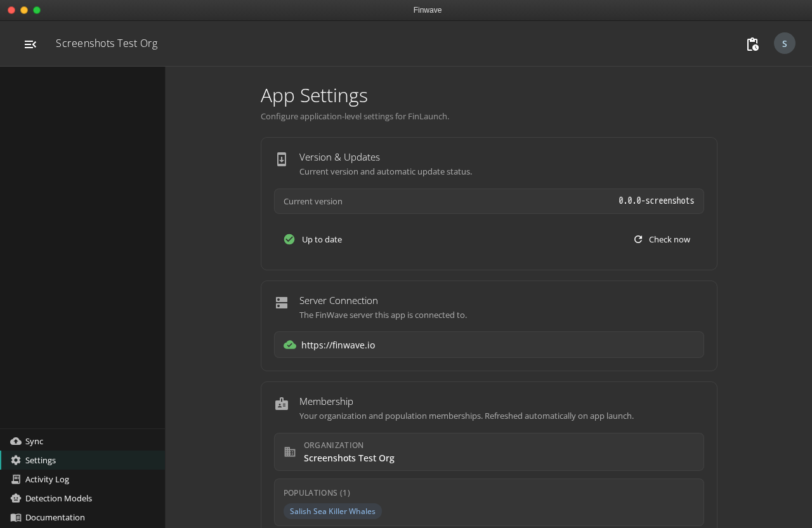This screenshot has height=528, width=812.
Task: Click the Settings gear icon in sidebar
Action: point(16,460)
